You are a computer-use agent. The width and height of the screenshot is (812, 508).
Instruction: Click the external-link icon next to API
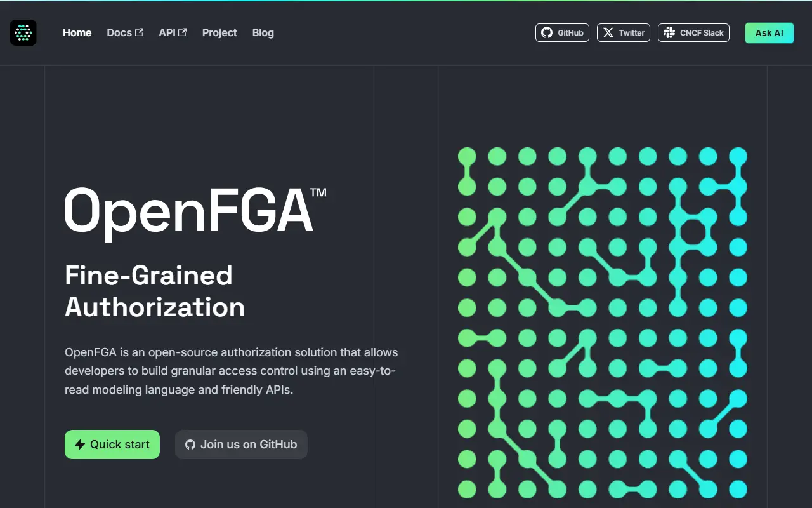pyautogui.click(x=183, y=32)
